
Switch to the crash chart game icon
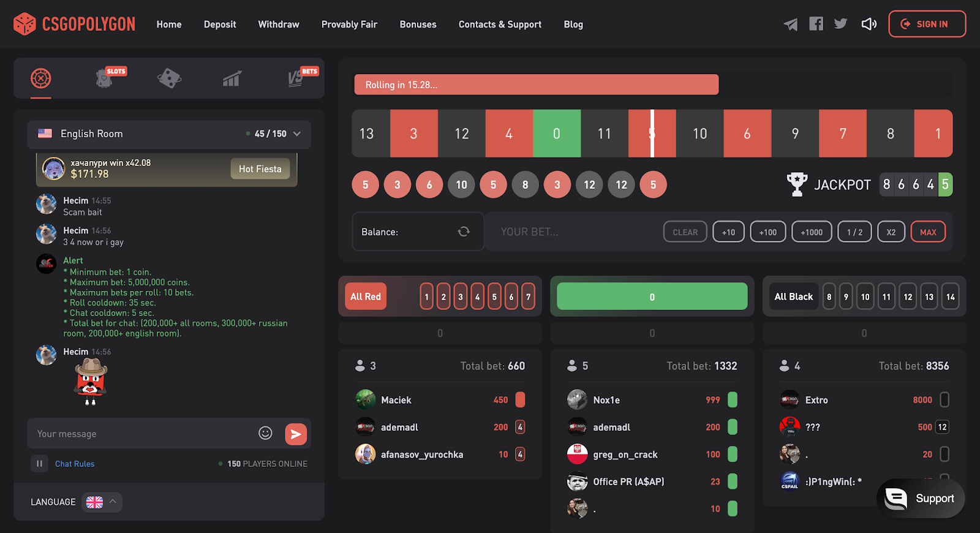click(232, 78)
